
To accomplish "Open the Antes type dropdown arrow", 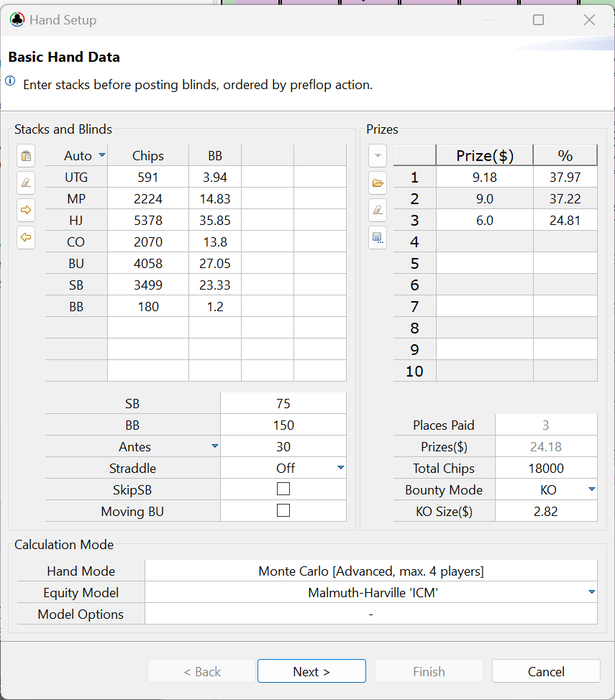I will [x=215, y=446].
